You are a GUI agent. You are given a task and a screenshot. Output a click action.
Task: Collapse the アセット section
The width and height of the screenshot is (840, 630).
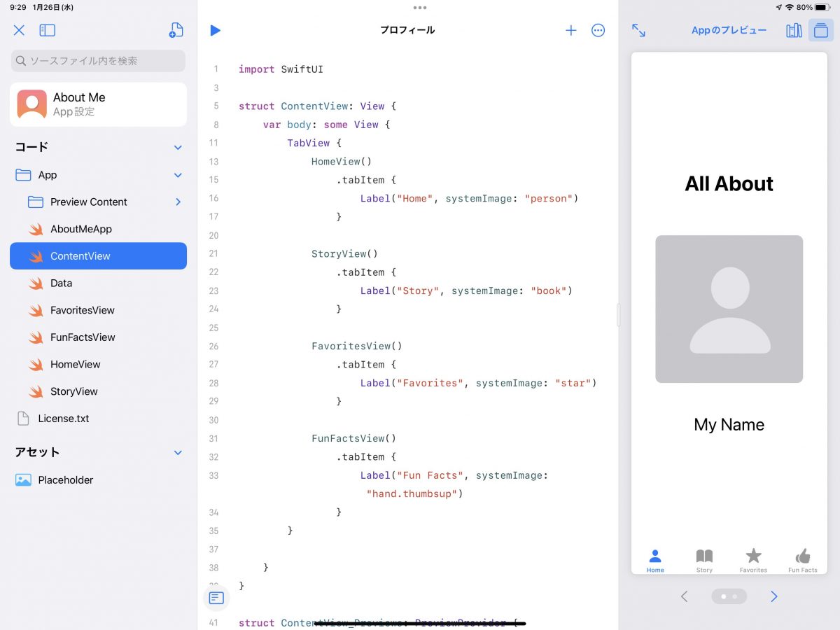coord(178,453)
